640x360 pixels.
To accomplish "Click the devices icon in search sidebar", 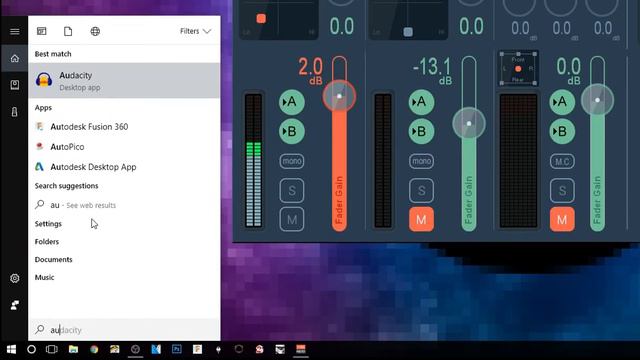I will (15, 112).
